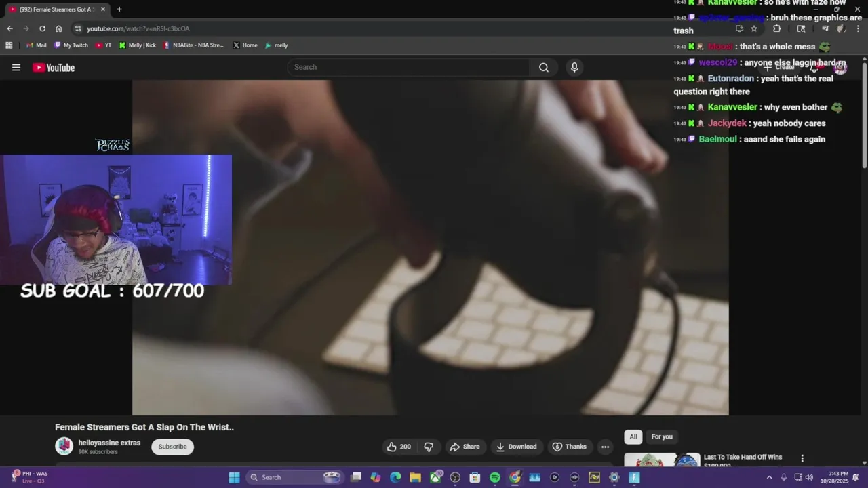868x488 pixels.
Task: Click video title Female Streamers Got A Slap
Action: pyautogui.click(x=144, y=427)
